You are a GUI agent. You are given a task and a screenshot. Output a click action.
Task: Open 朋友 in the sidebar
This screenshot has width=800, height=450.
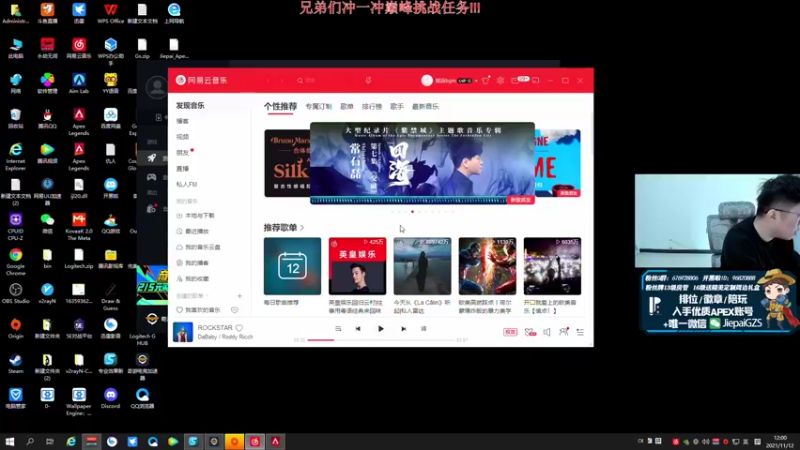pos(183,153)
